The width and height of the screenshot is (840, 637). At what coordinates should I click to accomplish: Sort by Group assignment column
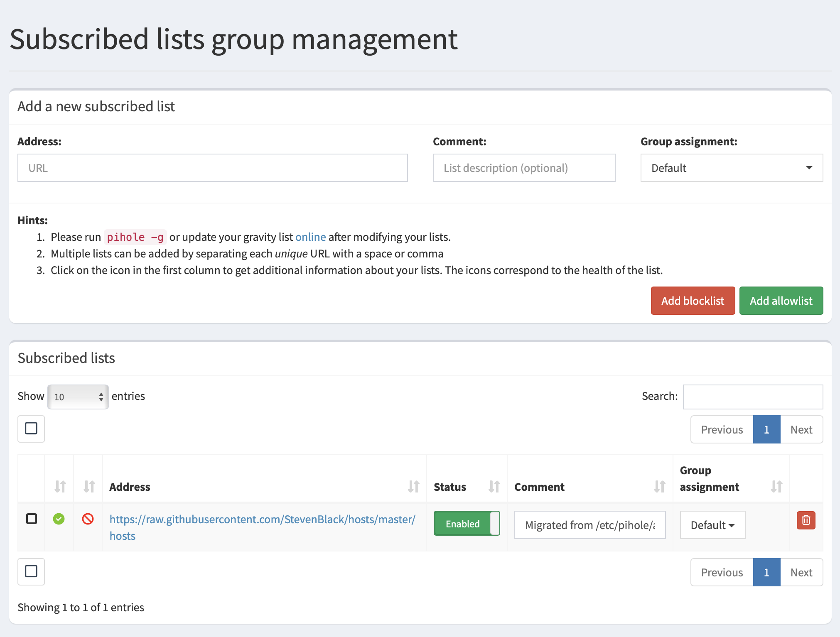[776, 487]
